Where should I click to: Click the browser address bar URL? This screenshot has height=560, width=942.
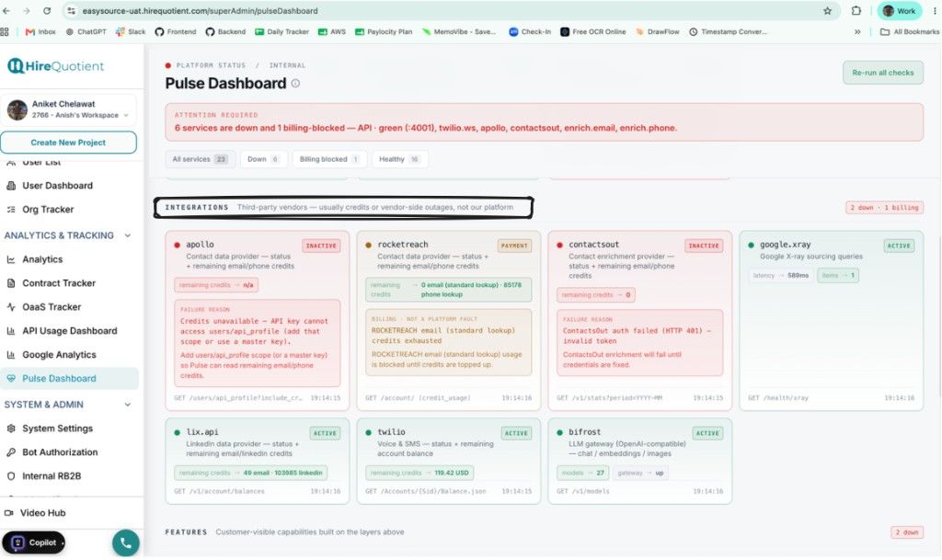[200, 11]
